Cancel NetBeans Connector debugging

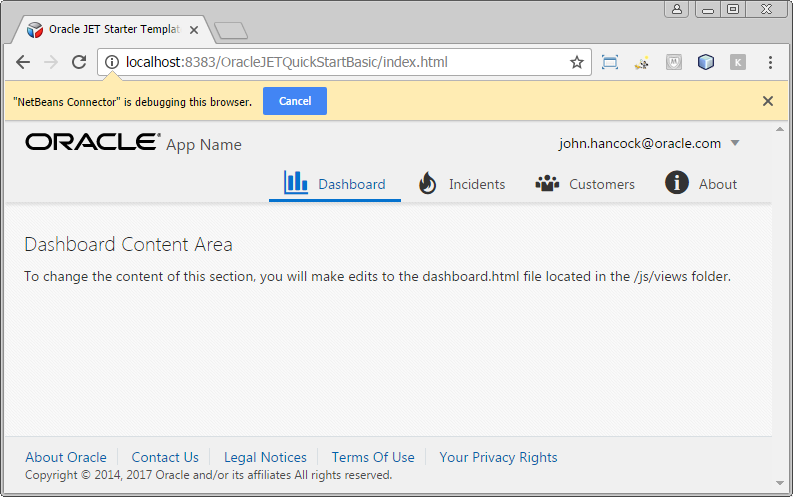coord(295,101)
